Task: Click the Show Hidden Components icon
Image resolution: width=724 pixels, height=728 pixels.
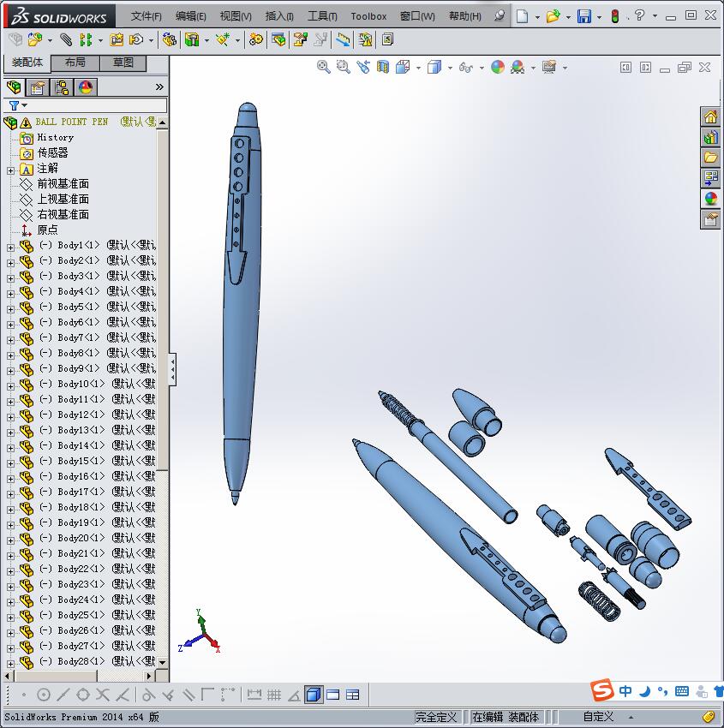Action: pyautogui.click(x=169, y=40)
